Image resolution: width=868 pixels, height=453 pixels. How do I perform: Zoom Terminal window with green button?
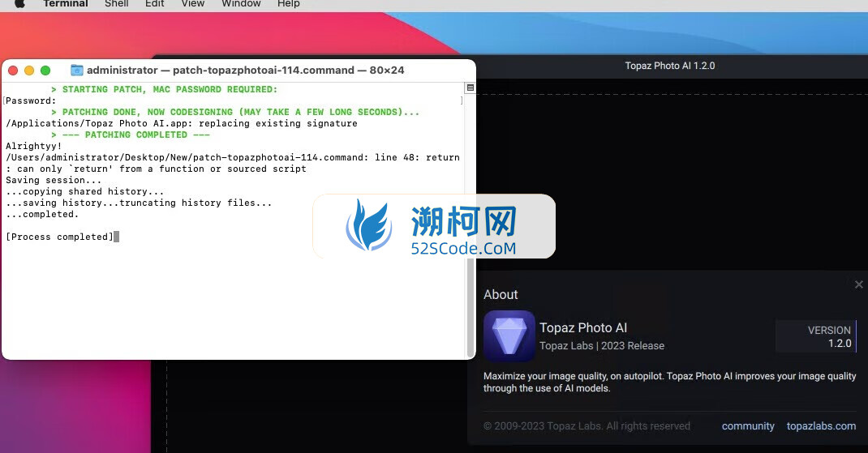coord(45,71)
